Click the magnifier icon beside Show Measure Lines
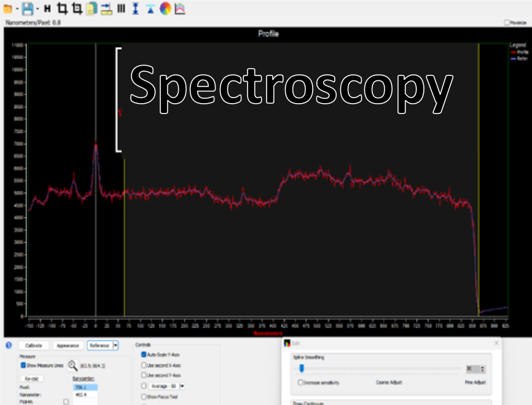This screenshot has width=532, height=405. [x=73, y=366]
